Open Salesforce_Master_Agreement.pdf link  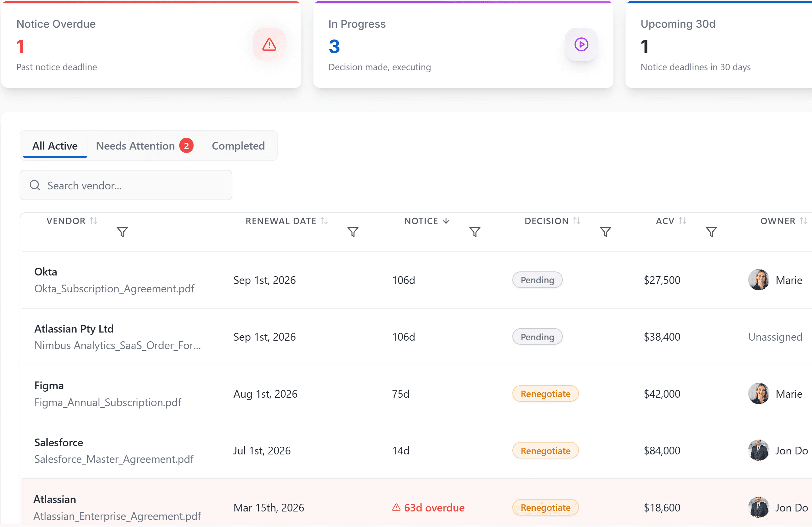pyautogui.click(x=114, y=459)
